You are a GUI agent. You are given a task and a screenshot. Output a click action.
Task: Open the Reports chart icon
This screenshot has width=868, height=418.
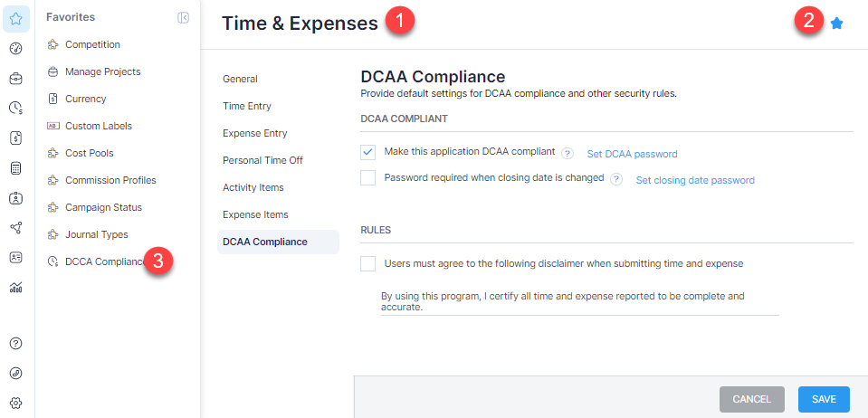pyautogui.click(x=16, y=287)
